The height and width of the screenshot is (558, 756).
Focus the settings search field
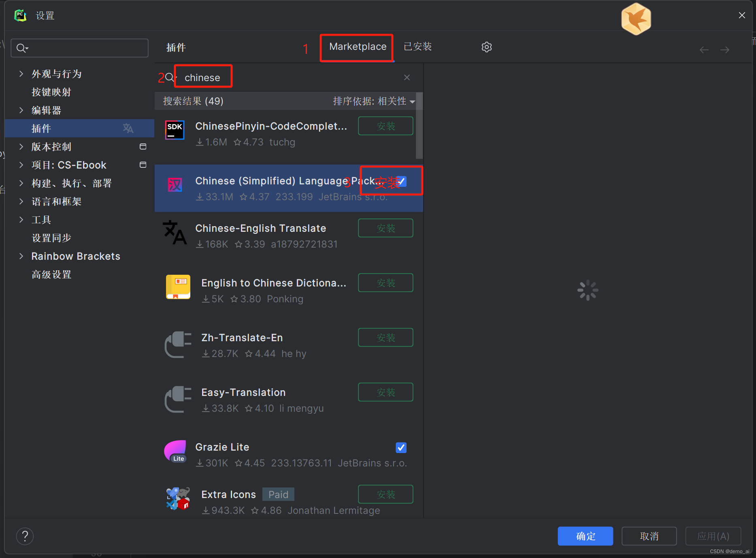[x=79, y=48]
